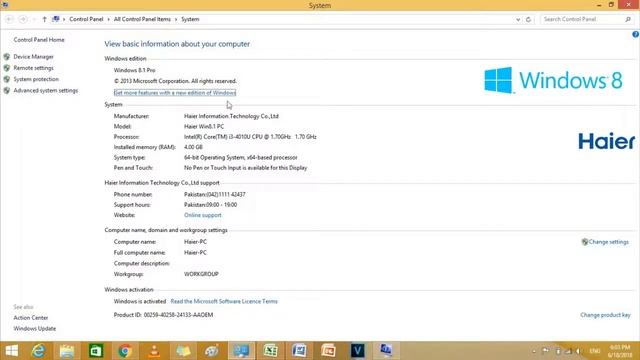This screenshot has height=360, width=640.
Task: Open the recent locations dropdown arrow
Action: [x=34, y=19]
